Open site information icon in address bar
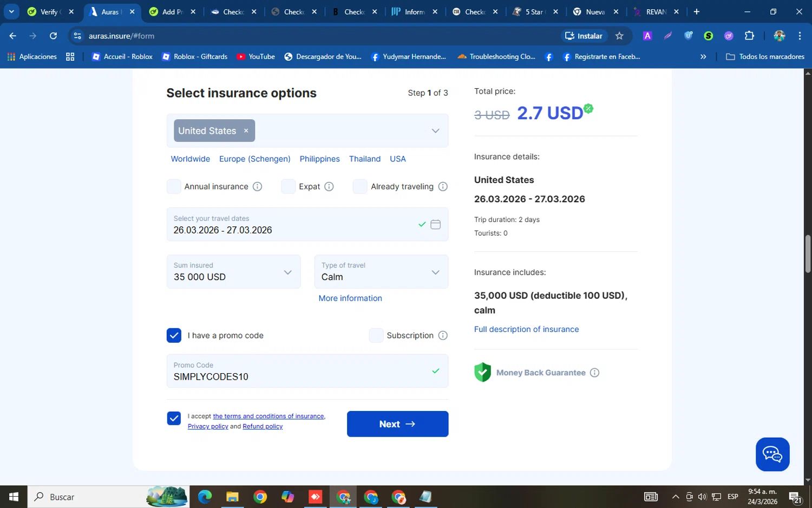Image resolution: width=812 pixels, height=508 pixels. (x=77, y=36)
